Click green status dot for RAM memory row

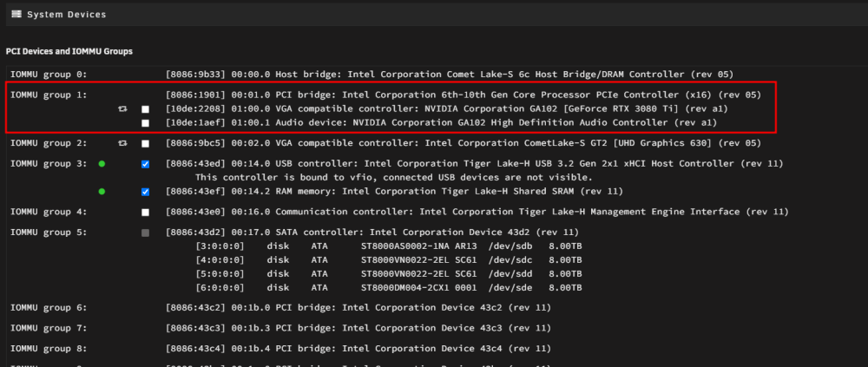coord(102,192)
